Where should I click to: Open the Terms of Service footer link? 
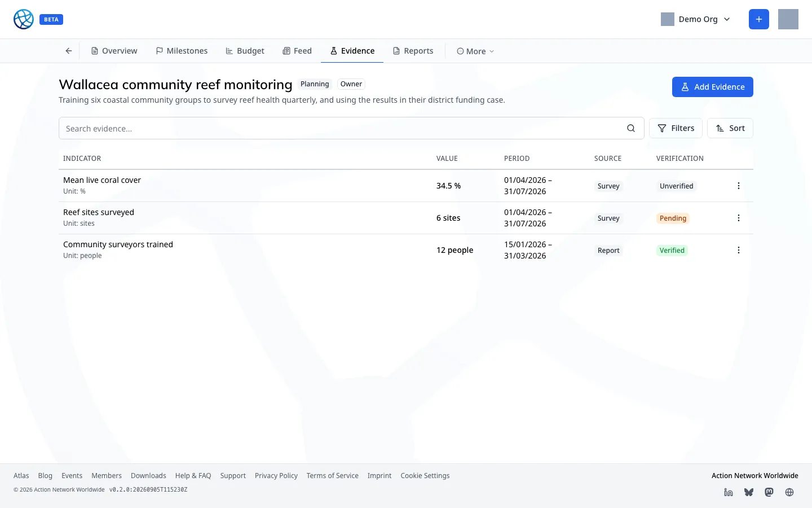tap(333, 476)
